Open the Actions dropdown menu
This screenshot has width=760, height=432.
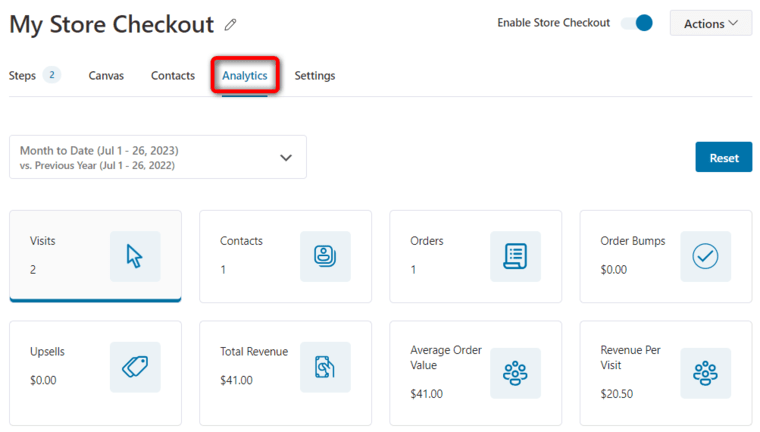(711, 23)
